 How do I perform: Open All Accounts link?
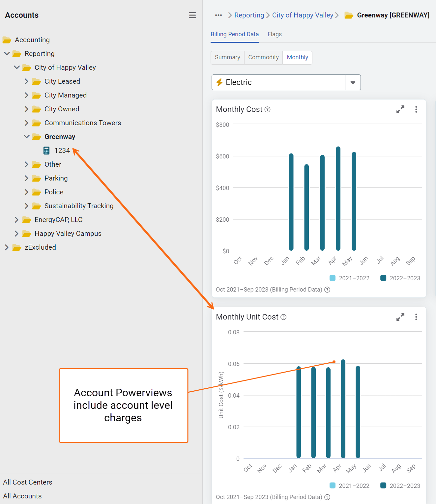pyautogui.click(x=22, y=496)
